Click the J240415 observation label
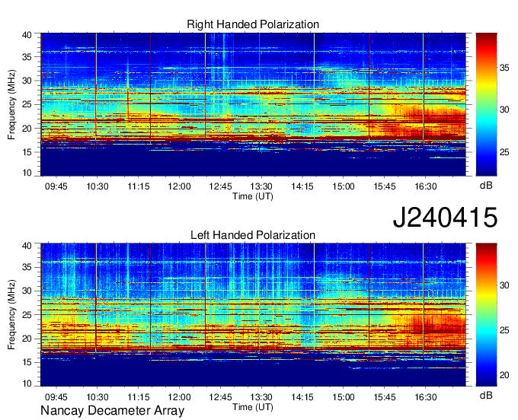Viewport: 518px width, 420px height. [x=445, y=217]
